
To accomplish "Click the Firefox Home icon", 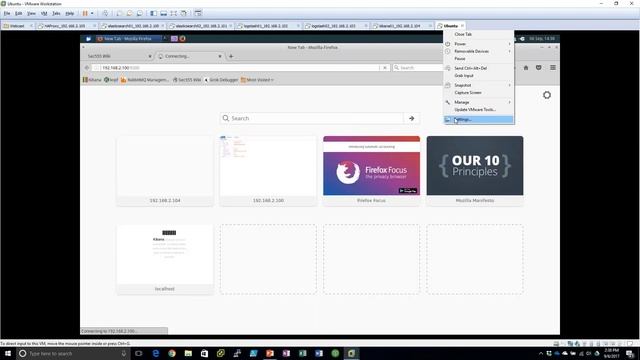I will coord(526,68).
